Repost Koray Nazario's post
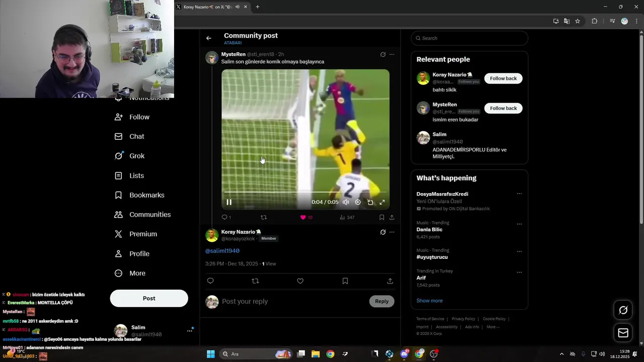Image resolution: width=644 pixels, height=362 pixels. (x=255, y=281)
